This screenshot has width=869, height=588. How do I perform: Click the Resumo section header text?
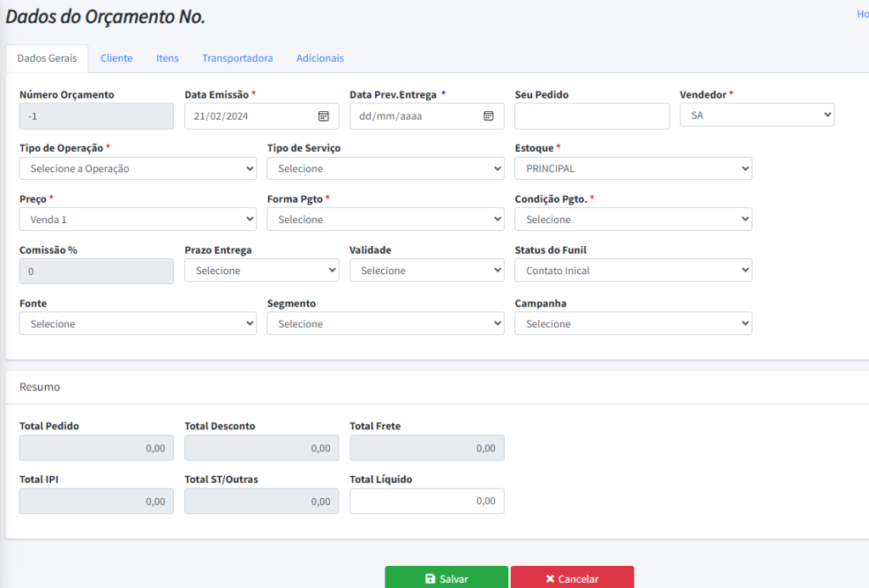39,387
